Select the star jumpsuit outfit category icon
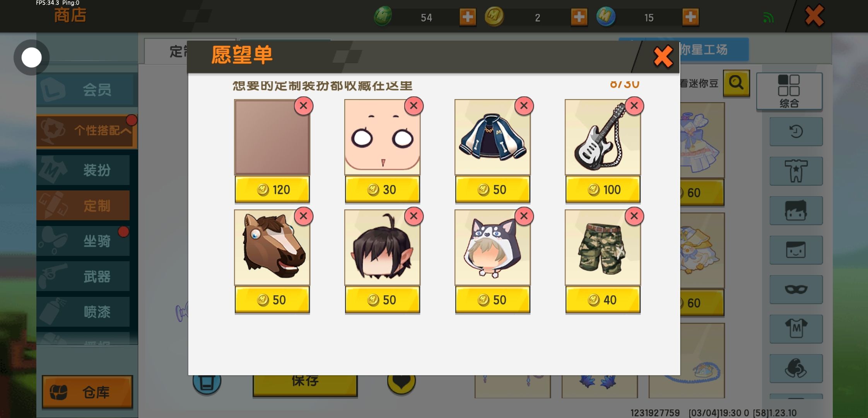Viewport: 868px width, 418px height. tap(796, 171)
